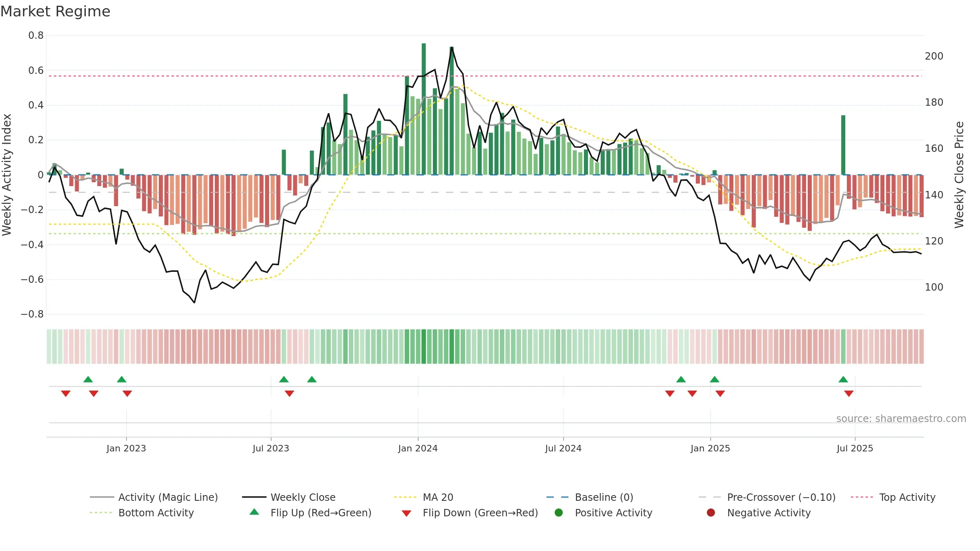Click the 100 right axis tick label
The image size is (980, 551).
pyautogui.click(x=934, y=287)
